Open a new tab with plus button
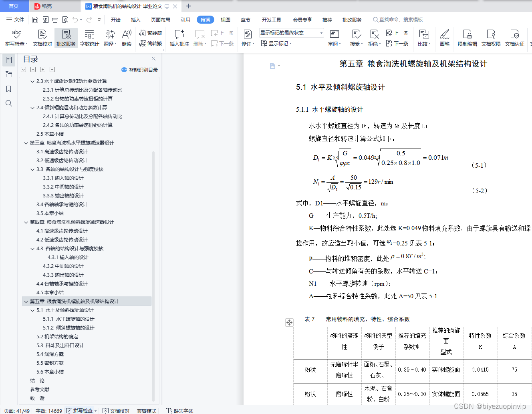This screenshot has width=532, height=414. [x=189, y=6]
